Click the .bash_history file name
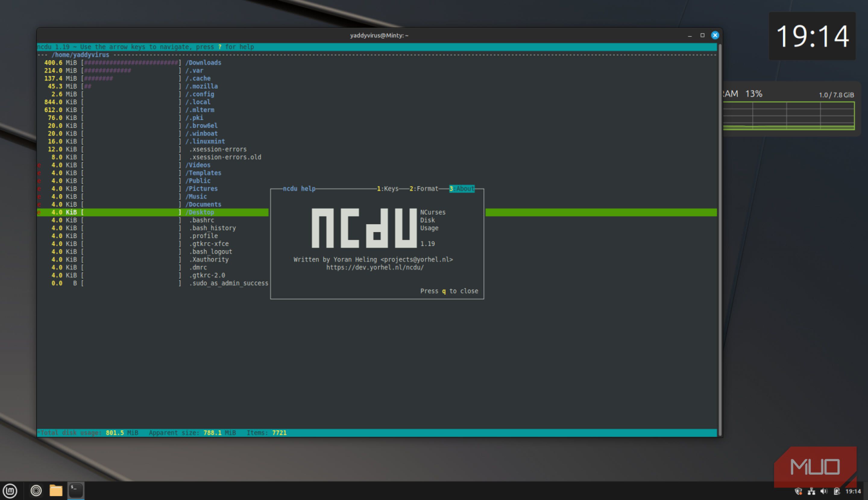This screenshot has height=500, width=868. click(212, 228)
